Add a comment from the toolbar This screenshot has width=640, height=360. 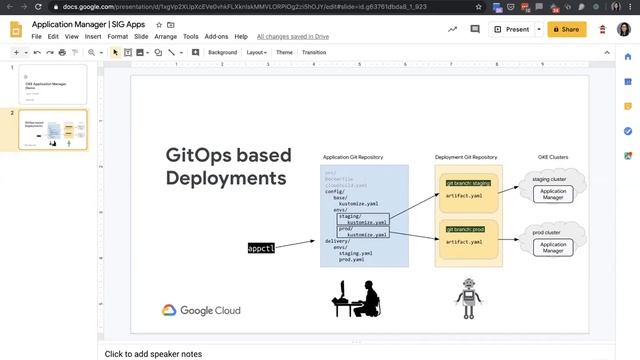(x=196, y=52)
